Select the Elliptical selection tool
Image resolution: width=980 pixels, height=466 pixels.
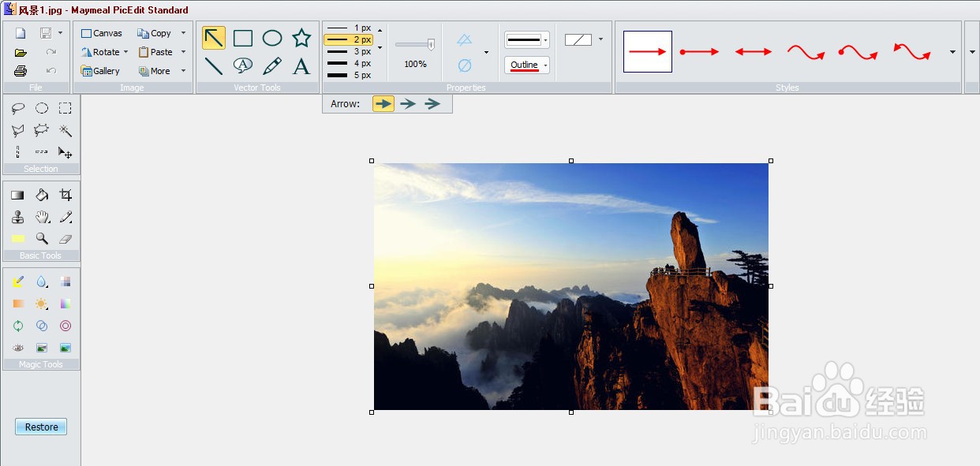tap(42, 109)
